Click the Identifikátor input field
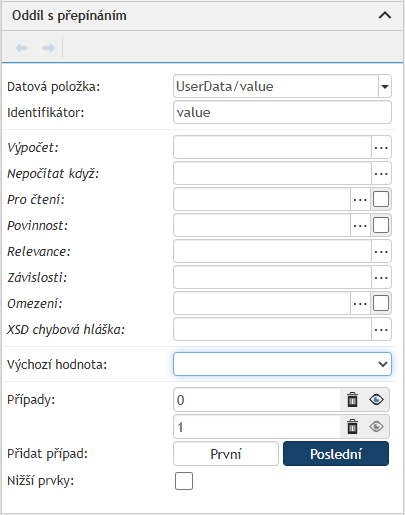405x515 pixels. [282, 112]
